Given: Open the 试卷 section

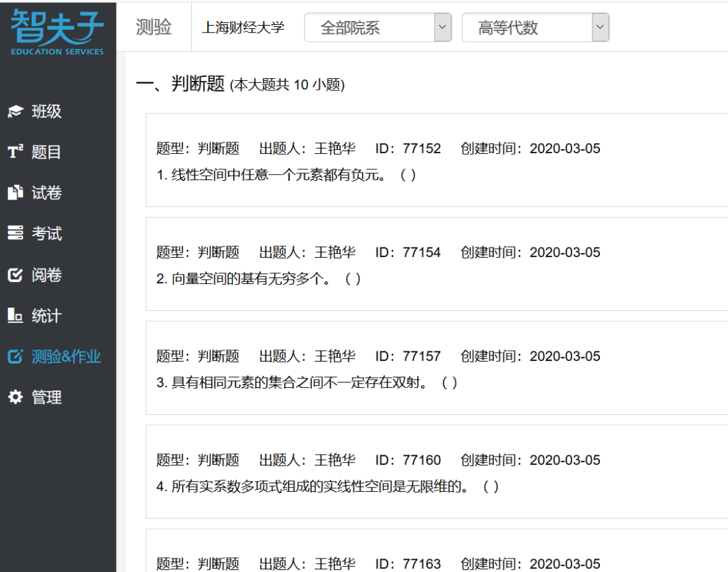Looking at the screenshot, I should coord(47,192).
